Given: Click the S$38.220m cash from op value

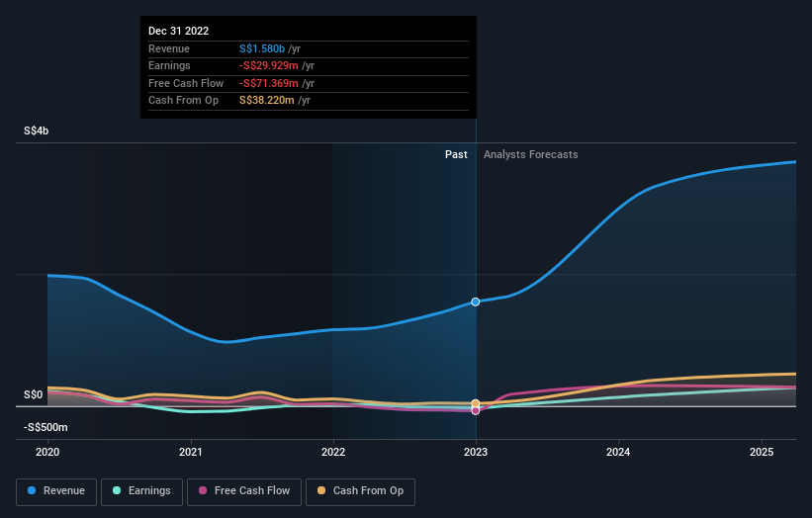Looking at the screenshot, I should pyautogui.click(x=267, y=101).
